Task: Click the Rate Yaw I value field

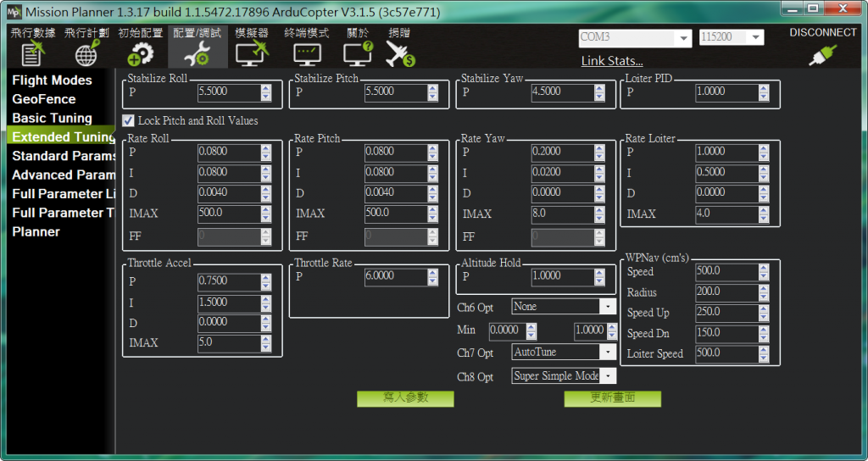Action: coord(563,173)
